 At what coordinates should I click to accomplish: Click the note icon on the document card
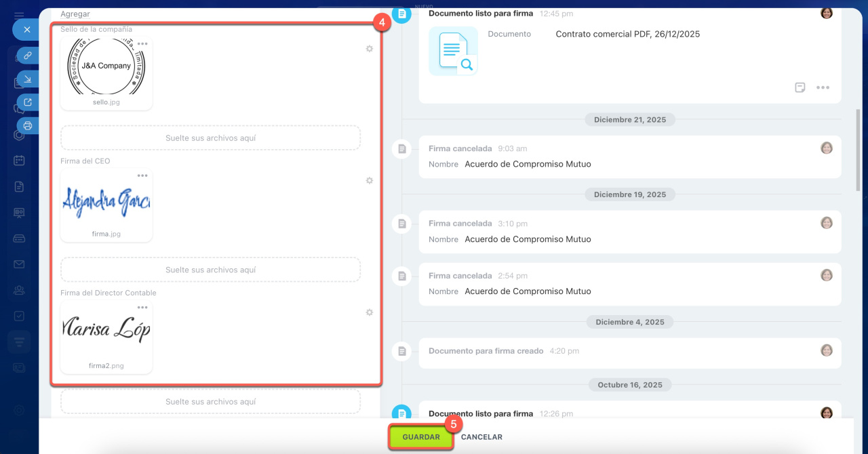[800, 87]
